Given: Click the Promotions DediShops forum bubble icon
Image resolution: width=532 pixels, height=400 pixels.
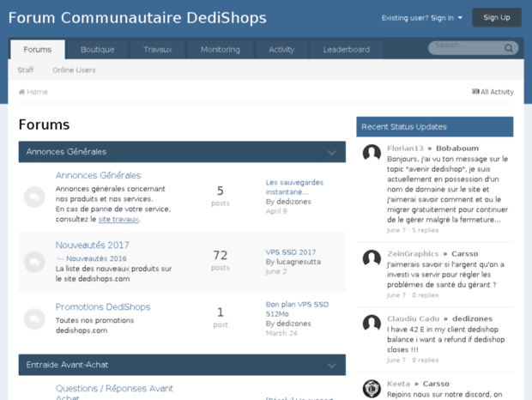Looking at the screenshot, I should click(34, 319).
